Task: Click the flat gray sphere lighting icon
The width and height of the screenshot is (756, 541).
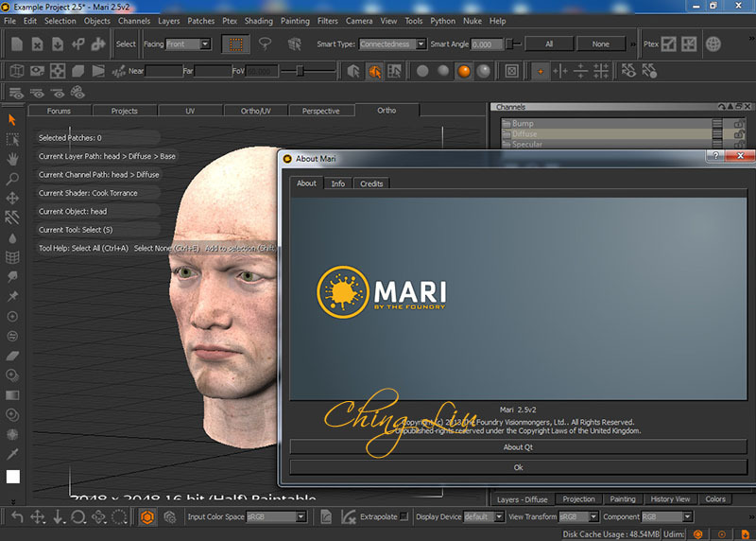Action: click(422, 71)
